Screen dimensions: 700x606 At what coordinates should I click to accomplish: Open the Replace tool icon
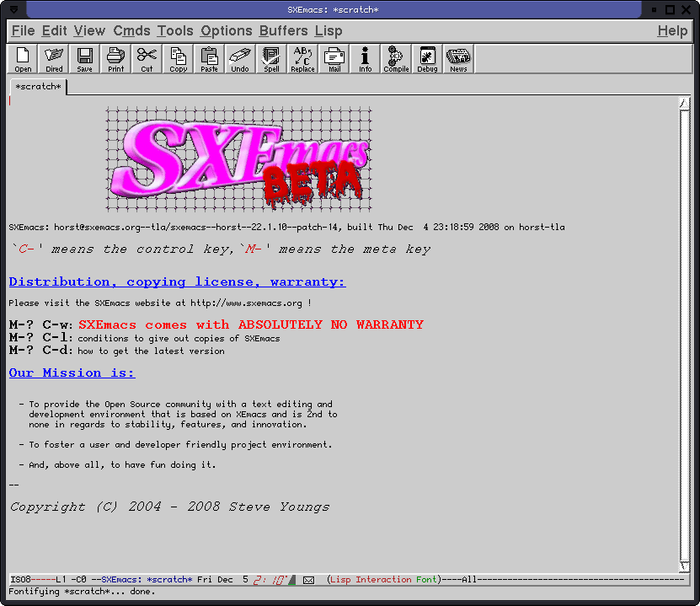point(302,59)
